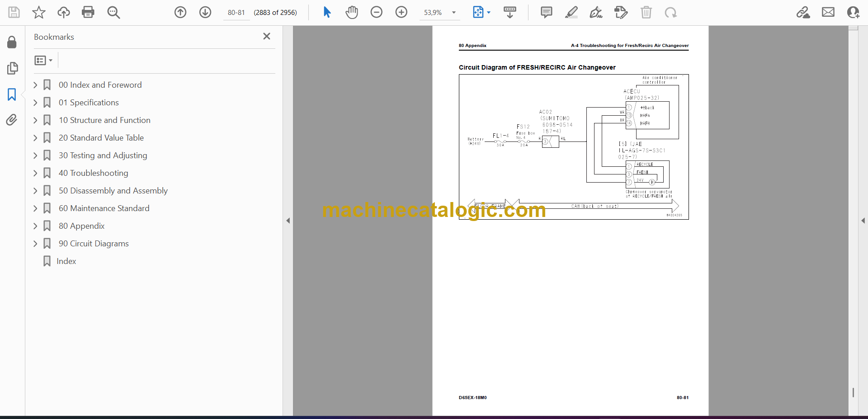The width and height of the screenshot is (868, 419).
Task: Share a link to the document
Action: tap(803, 12)
